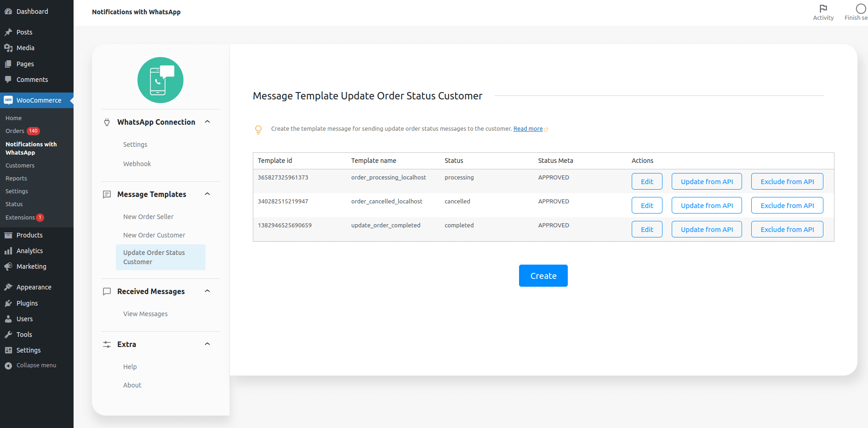Screen dimensions: 868x428
Task: Click the Comments bubble icon
Action: tap(8, 80)
